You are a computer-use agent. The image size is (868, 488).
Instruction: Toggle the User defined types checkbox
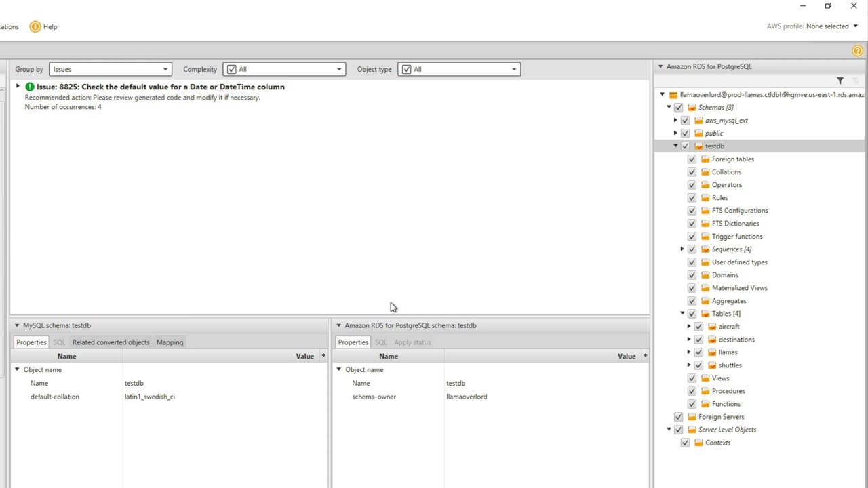pos(692,262)
